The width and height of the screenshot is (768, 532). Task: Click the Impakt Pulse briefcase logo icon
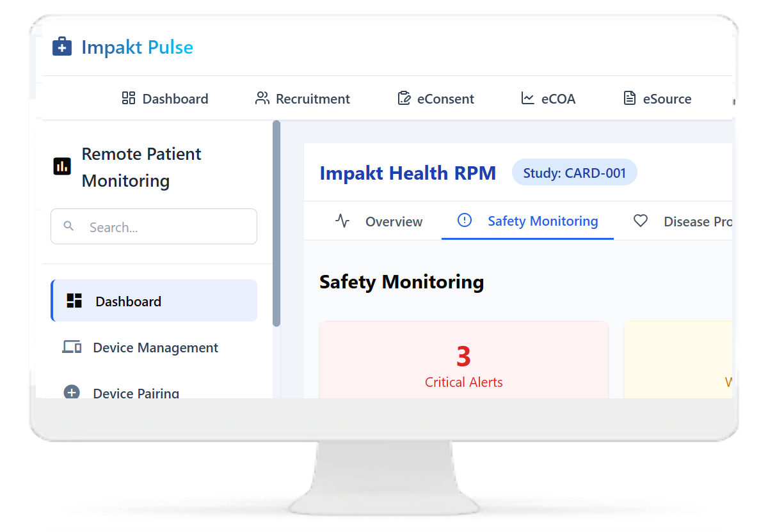[x=61, y=47]
